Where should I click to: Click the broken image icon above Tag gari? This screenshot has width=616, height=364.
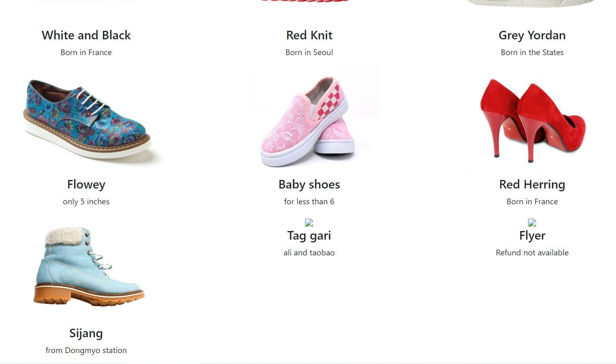click(x=309, y=223)
